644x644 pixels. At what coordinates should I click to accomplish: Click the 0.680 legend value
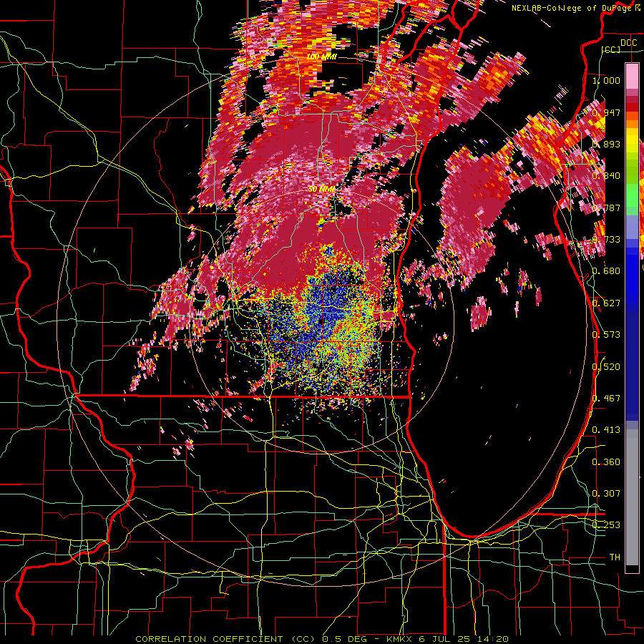pos(606,271)
